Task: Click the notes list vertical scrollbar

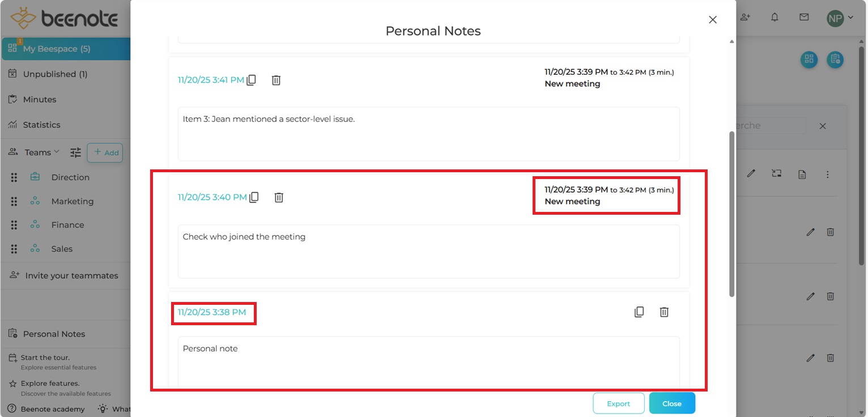Action: pos(731,214)
